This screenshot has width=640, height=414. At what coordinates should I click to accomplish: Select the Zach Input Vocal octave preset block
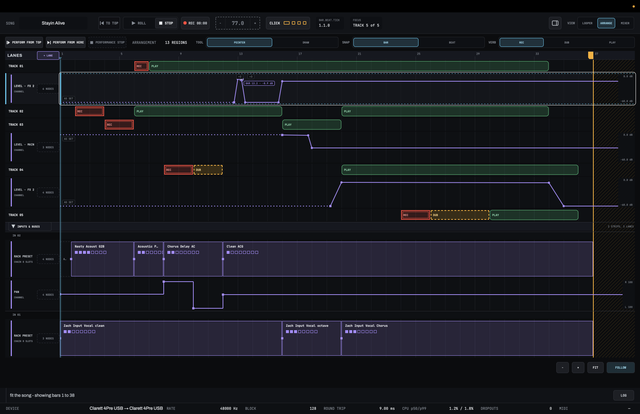312,338
